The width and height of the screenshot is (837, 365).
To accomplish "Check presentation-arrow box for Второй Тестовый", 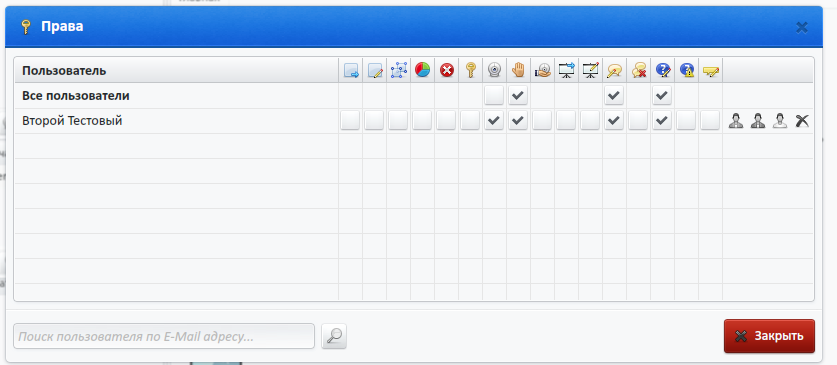I will (x=566, y=121).
